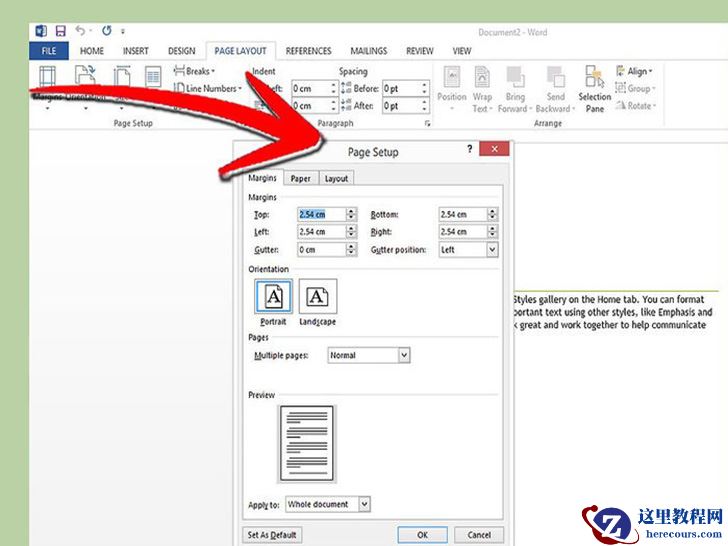Viewport: 728px width, 546px height.
Task: Open the REFERENCES ribbon tab
Action: [308, 51]
